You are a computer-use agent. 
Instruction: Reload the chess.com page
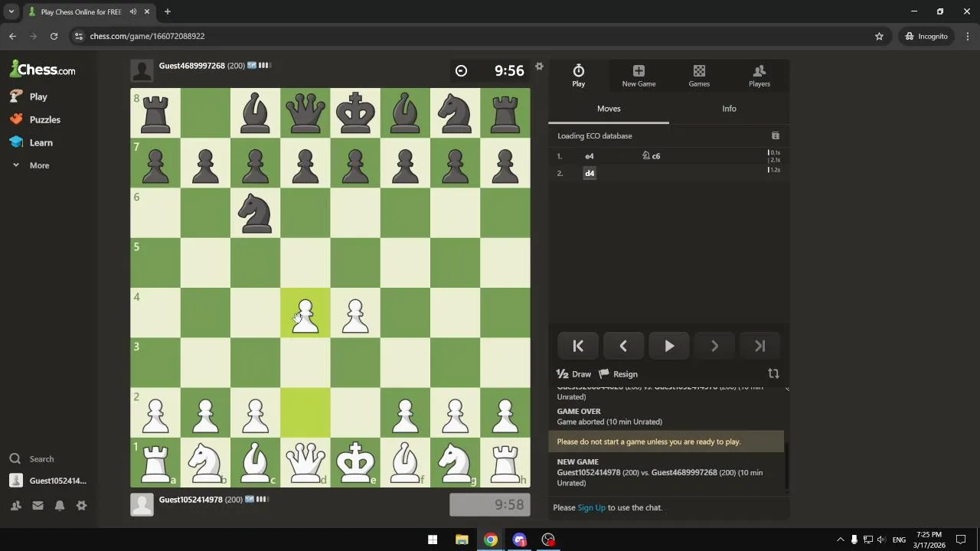[54, 36]
